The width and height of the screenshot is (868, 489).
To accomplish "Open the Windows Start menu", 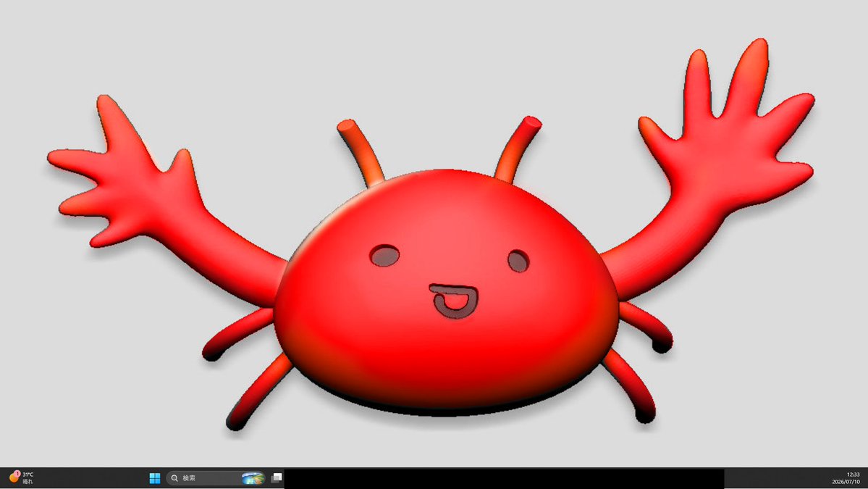I will point(154,478).
